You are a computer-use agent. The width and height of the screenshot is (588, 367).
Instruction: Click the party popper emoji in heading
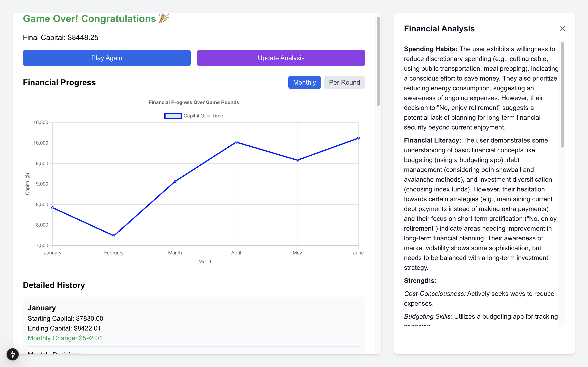[x=164, y=18]
